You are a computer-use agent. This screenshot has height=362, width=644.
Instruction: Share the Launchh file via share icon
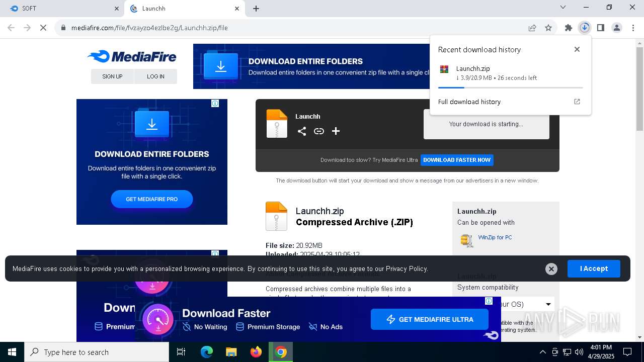(x=302, y=131)
